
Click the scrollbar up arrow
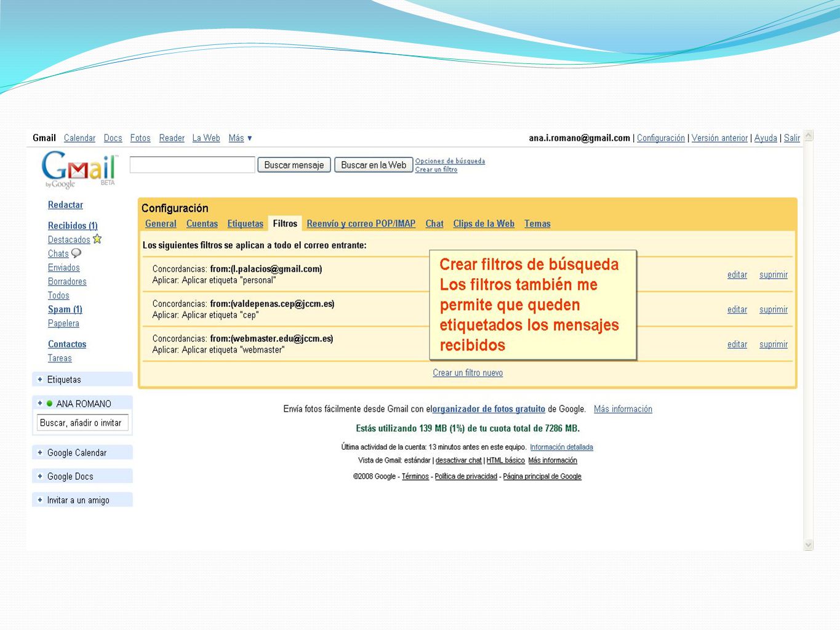pos(809,135)
